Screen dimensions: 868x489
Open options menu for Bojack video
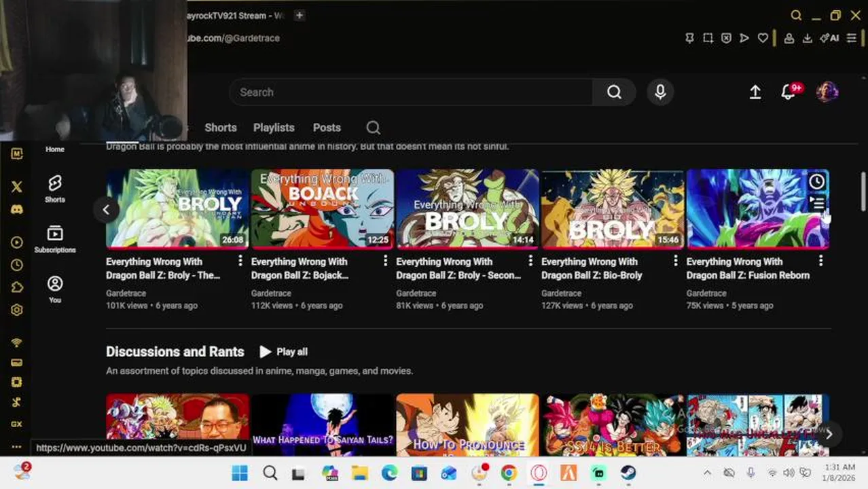click(x=385, y=261)
